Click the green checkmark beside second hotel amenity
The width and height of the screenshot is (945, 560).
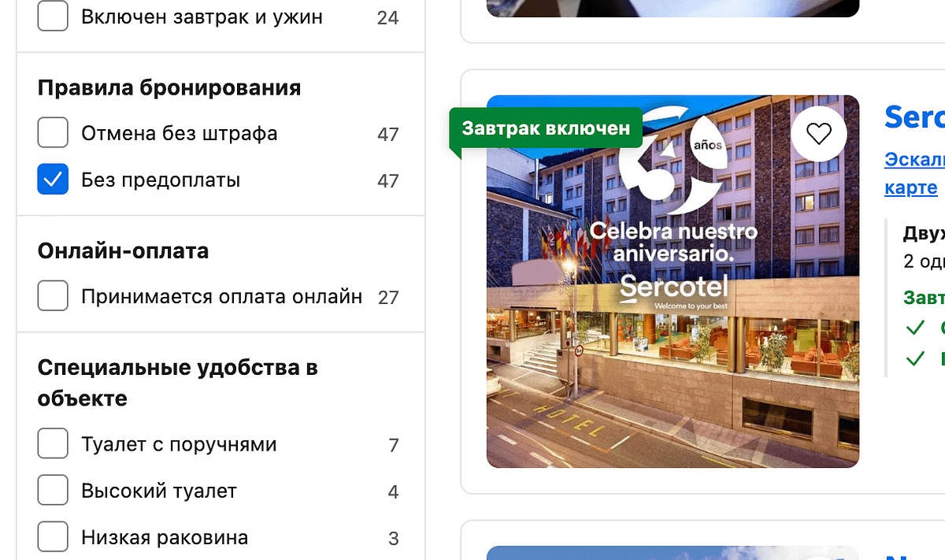[916, 358]
